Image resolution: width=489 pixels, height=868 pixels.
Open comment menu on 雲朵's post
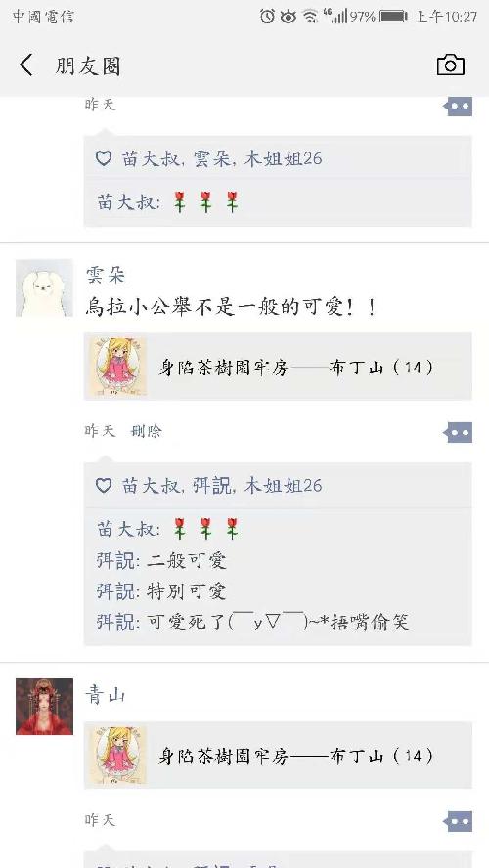[459, 432]
